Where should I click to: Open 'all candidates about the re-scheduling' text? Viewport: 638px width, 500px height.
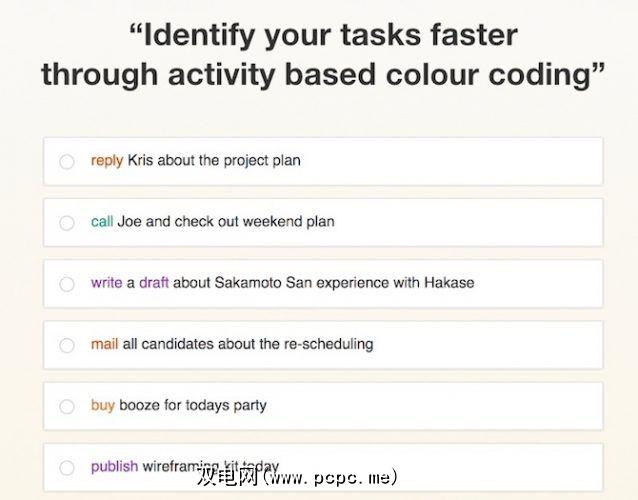tap(247, 343)
